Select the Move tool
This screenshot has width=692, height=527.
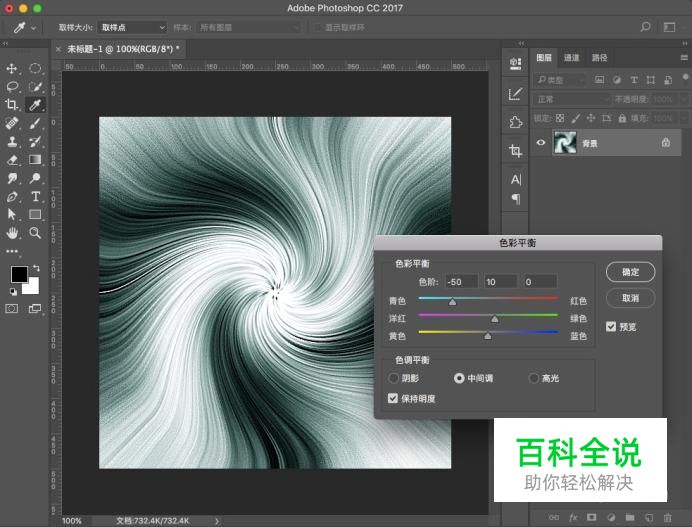coord(12,68)
